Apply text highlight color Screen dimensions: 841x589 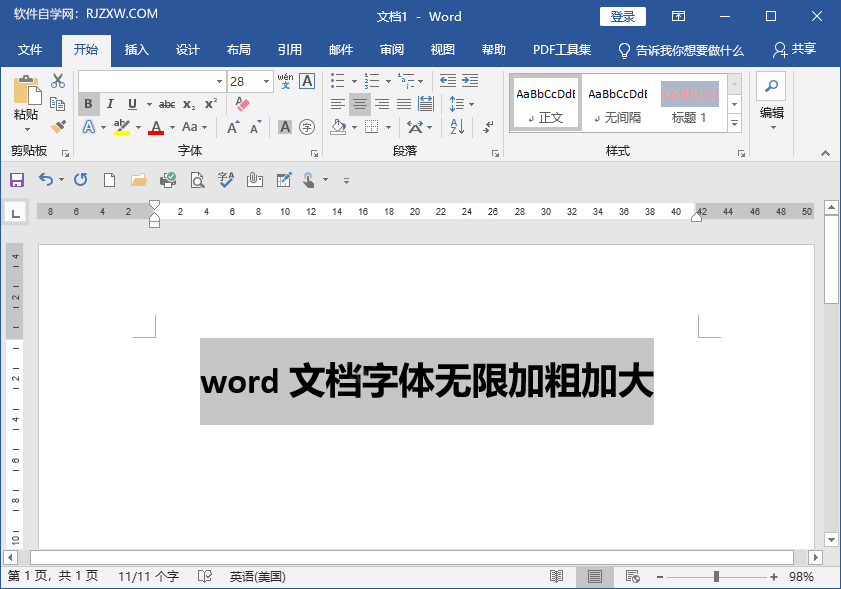[120, 128]
